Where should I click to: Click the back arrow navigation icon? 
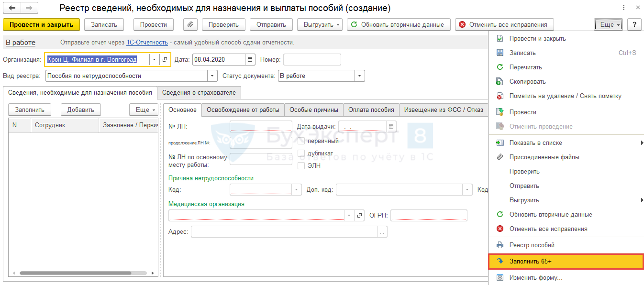coord(12,8)
